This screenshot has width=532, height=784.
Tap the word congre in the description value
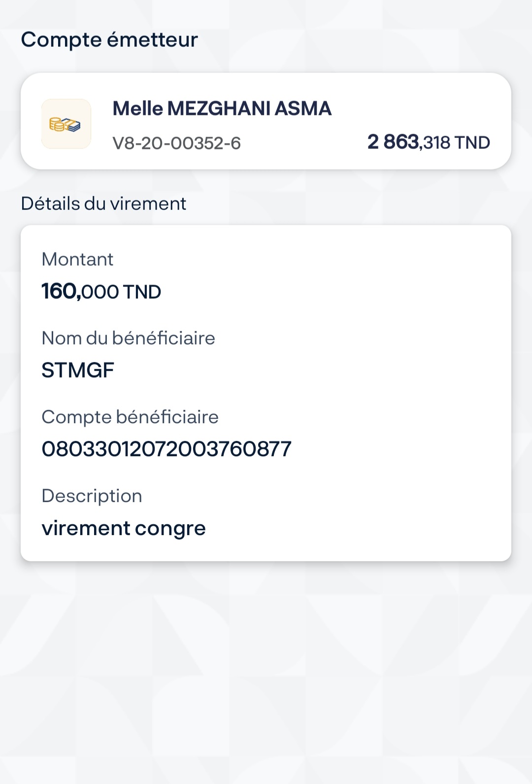point(170,529)
